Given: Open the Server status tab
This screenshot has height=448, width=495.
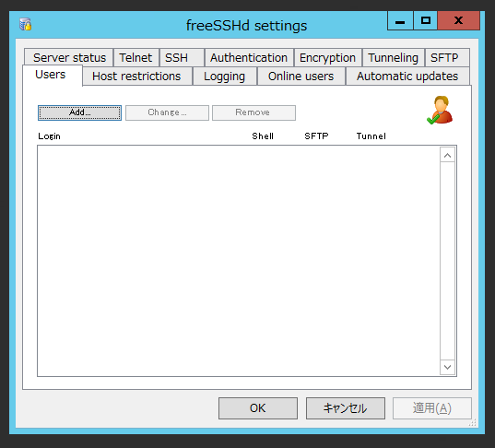Looking at the screenshot, I should [69, 58].
